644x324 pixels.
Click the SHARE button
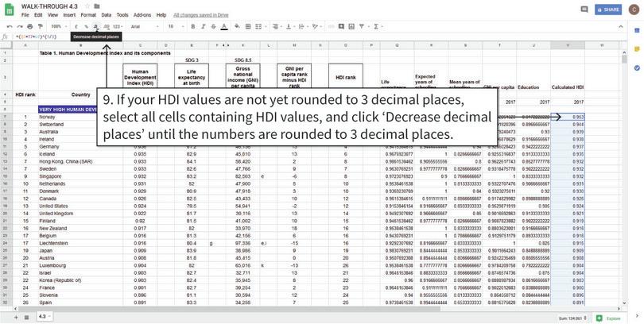coord(608,10)
